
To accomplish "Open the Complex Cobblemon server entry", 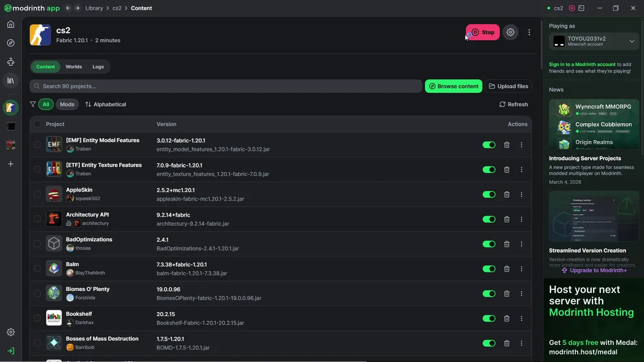I will 594,127.
